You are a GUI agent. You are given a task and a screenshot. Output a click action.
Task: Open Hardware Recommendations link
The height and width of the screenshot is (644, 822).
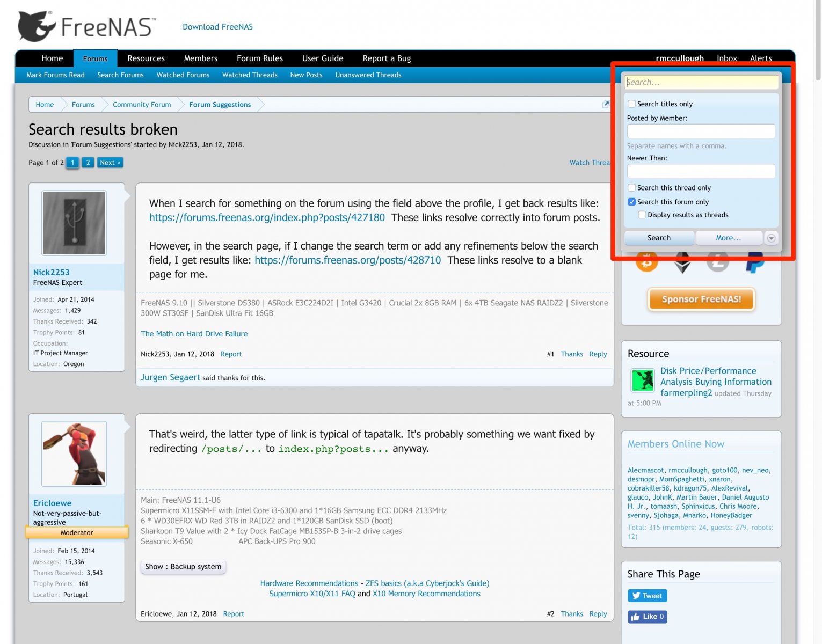pos(309,583)
